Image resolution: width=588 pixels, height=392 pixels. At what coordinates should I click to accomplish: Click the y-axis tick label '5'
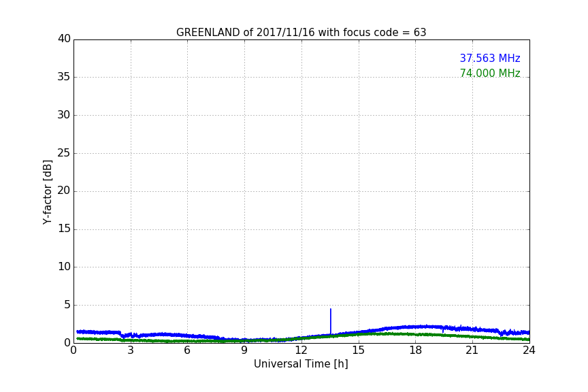click(x=67, y=305)
